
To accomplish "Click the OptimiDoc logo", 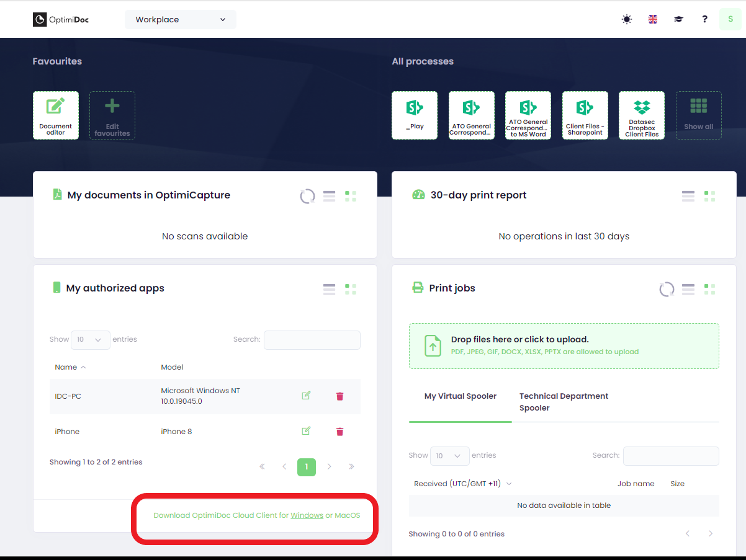I will (x=61, y=20).
